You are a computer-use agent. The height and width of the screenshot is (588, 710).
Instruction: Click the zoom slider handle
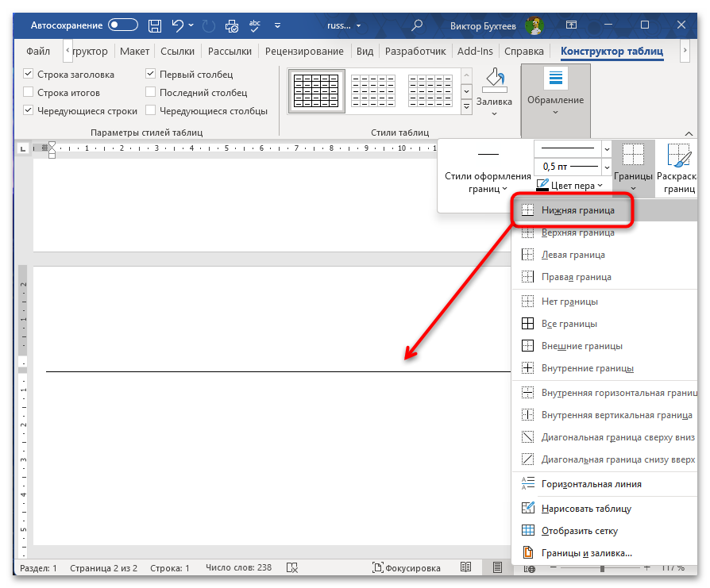(x=602, y=568)
